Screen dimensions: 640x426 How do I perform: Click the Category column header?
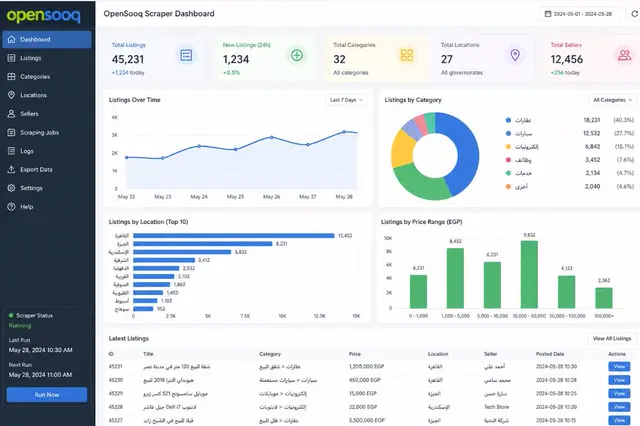point(270,354)
